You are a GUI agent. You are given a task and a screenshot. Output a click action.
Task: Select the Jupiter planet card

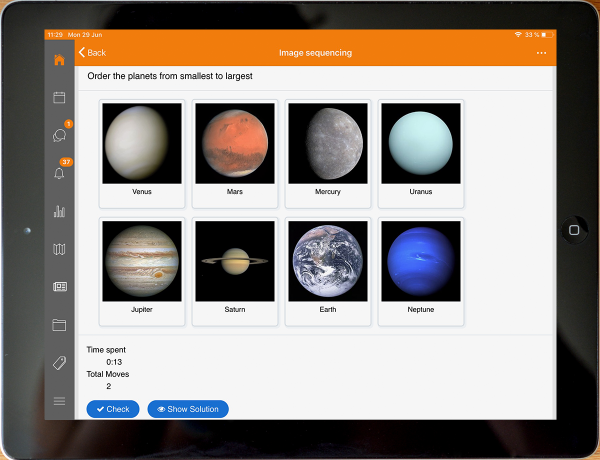tap(142, 271)
